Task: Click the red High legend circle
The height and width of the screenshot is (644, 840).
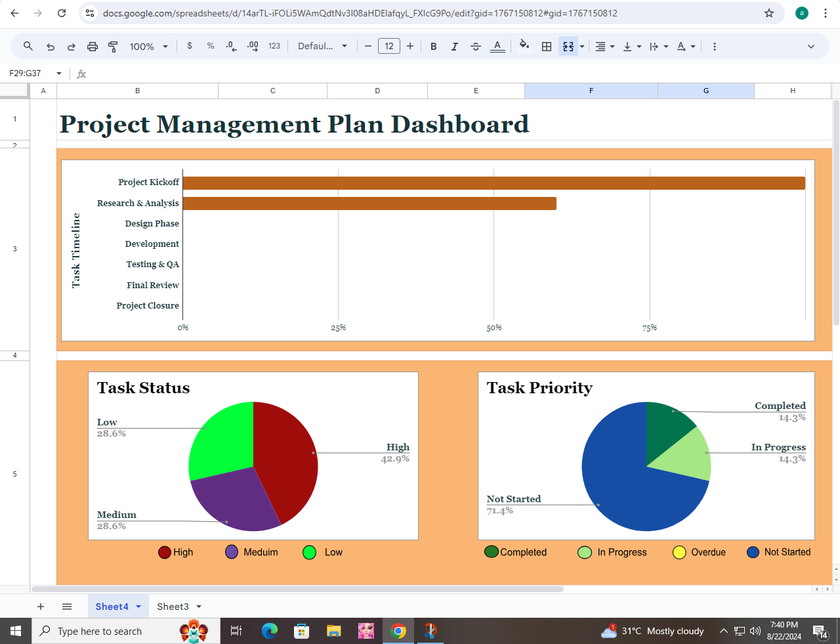Action: [x=165, y=552]
